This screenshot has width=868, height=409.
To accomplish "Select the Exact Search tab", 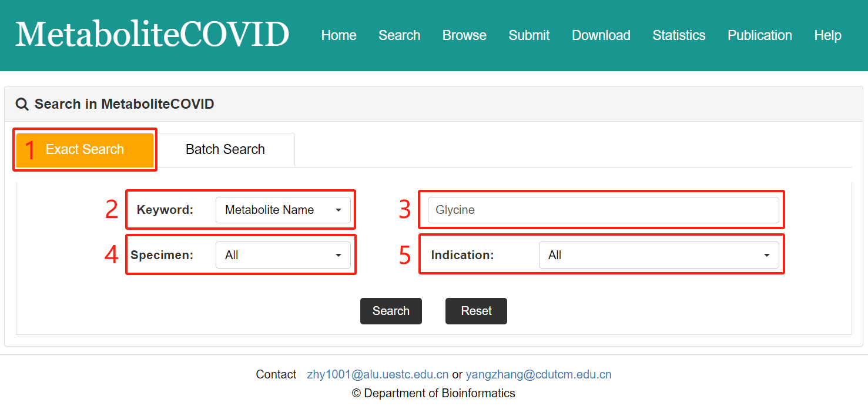I will coord(85,150).
